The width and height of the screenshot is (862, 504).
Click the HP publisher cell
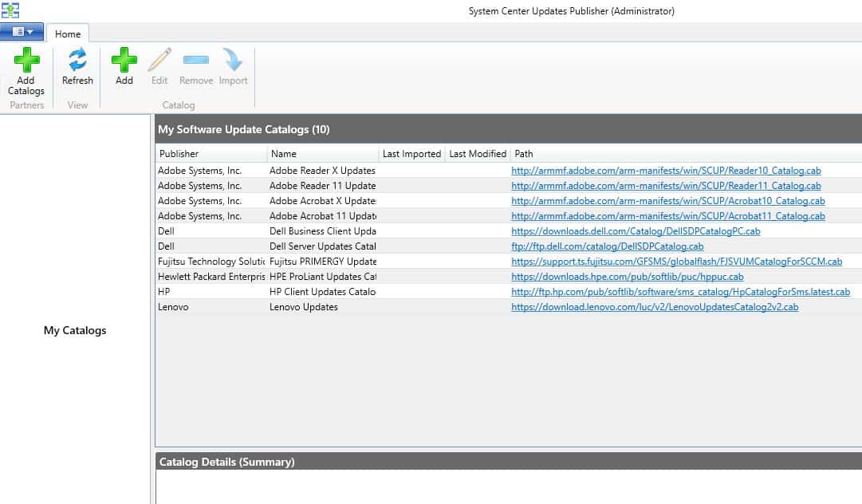tap(163, 292)
